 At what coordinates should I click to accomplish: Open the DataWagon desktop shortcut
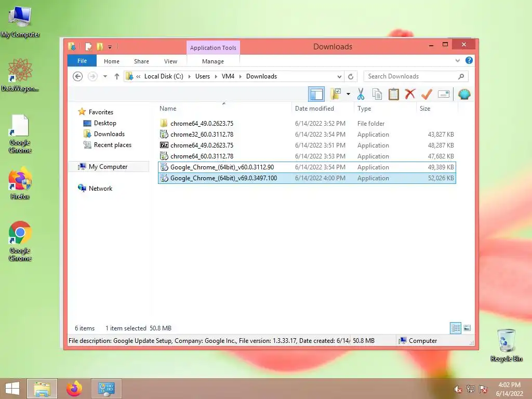tap(20, 75)
